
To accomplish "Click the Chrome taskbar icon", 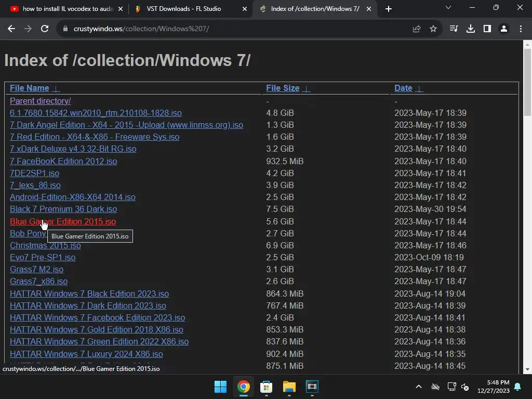I will point(243,387).
